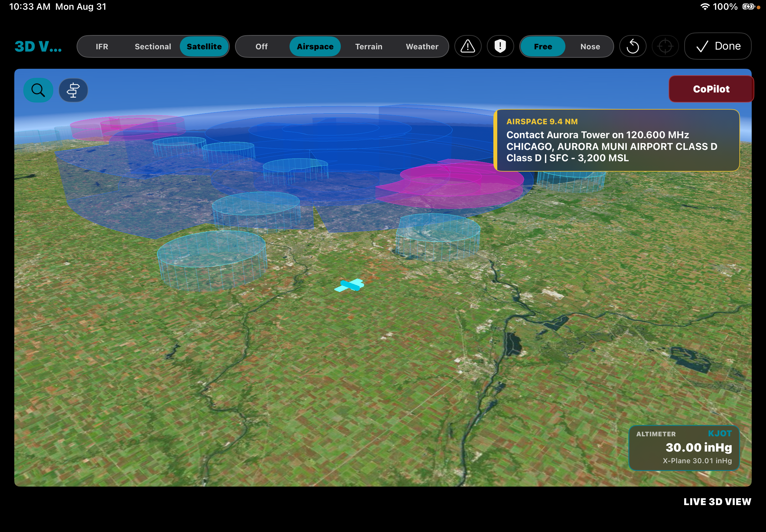Select the cyan airplane on the map

(x=350, y=285)
